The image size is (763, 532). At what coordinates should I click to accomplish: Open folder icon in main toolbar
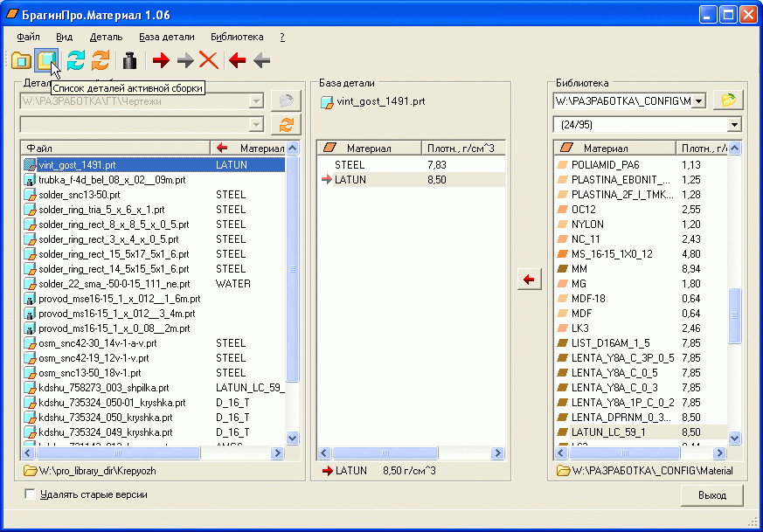coord(21,61)
